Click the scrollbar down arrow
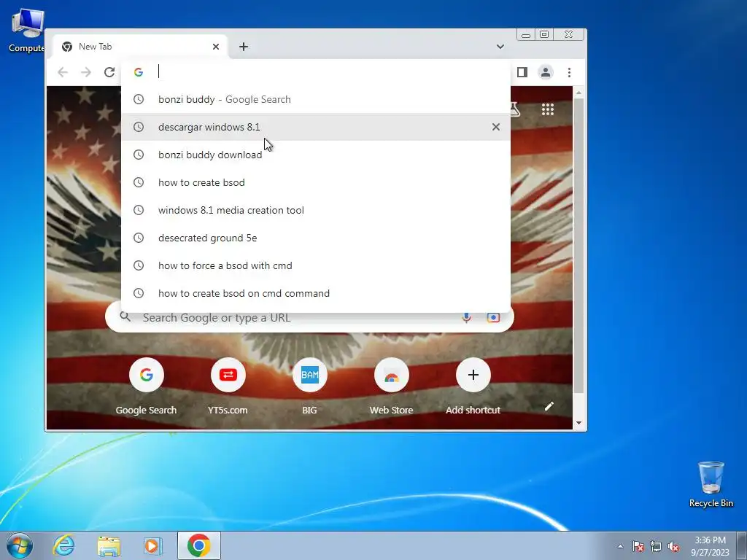 (578, 423)
